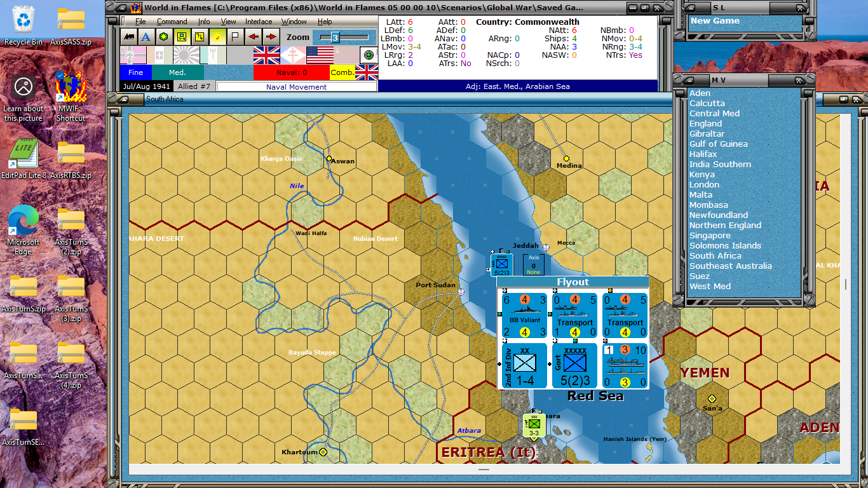Click the teal Med. weather zone panel

tap(178, 72)
